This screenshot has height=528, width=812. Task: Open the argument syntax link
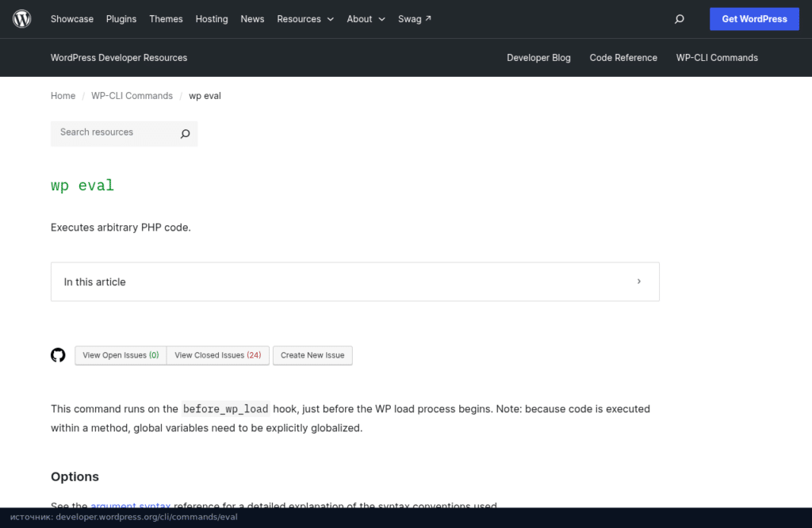coord(131,505)
